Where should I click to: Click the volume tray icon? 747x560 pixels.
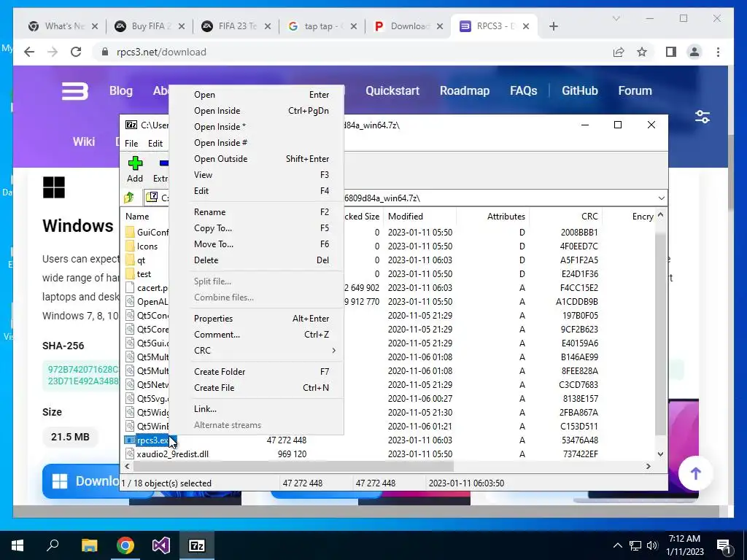[x=652, y=545]
